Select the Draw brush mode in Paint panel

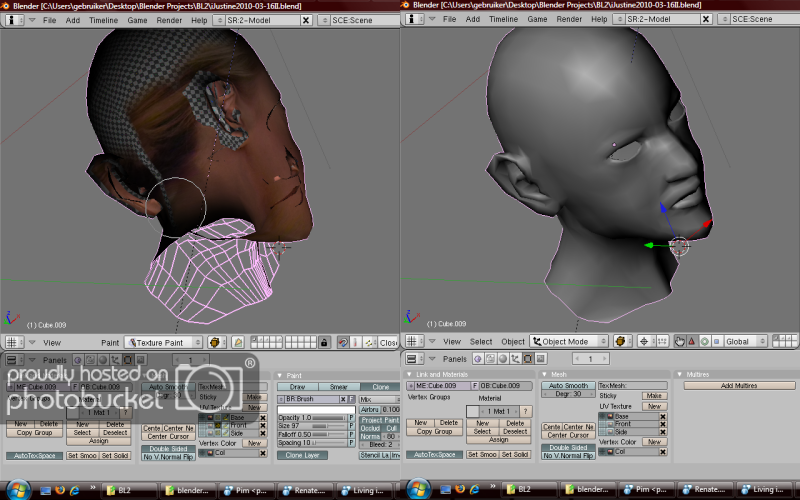297,387
